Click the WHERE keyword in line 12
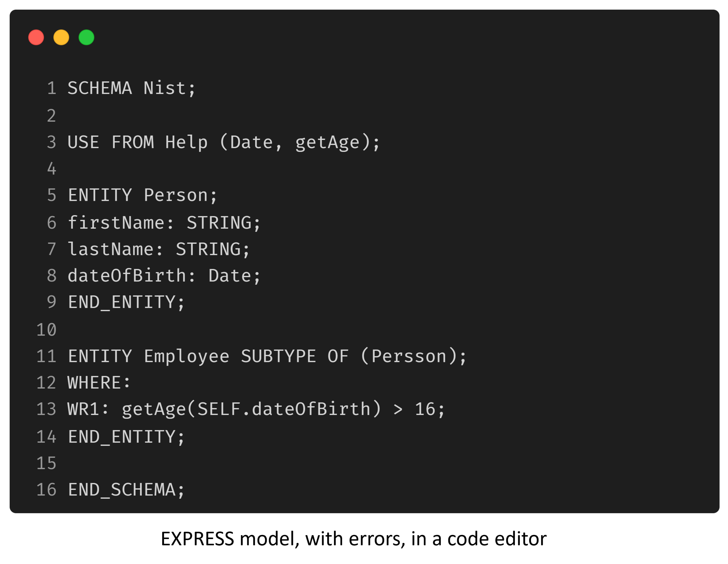Viewport: 728px width, 564px height. [94, 383]
